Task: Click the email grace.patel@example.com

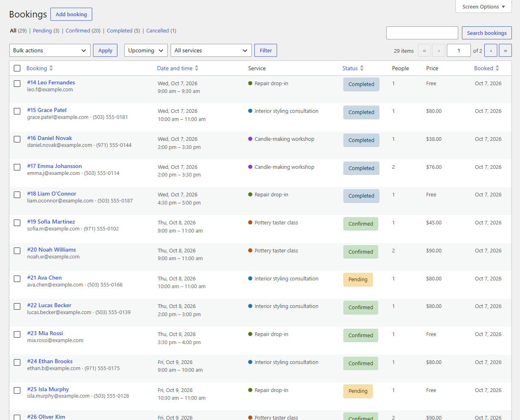Action: pyautogui.click(x=58, y=117)
